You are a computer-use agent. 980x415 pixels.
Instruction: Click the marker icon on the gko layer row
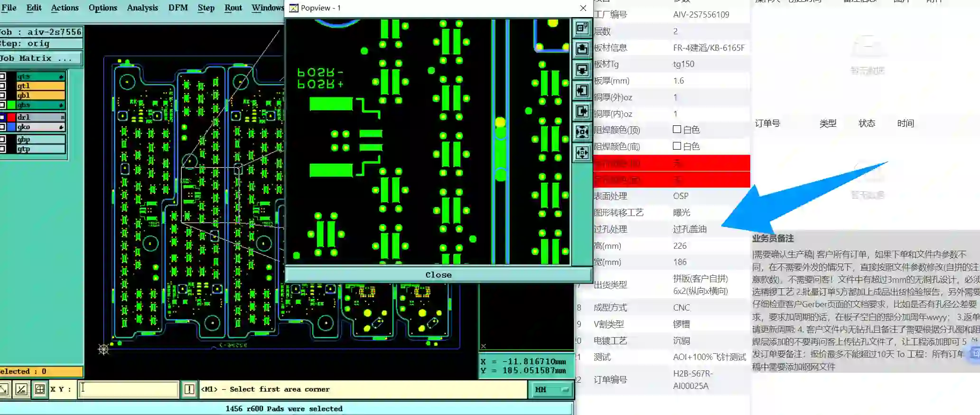tap(61, 127)
